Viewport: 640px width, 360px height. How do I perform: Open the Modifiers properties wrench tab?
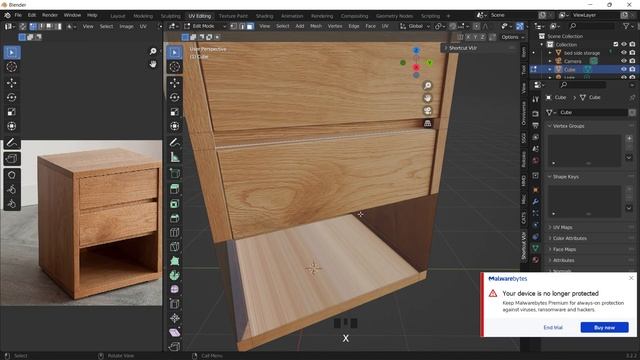[536, 202]
